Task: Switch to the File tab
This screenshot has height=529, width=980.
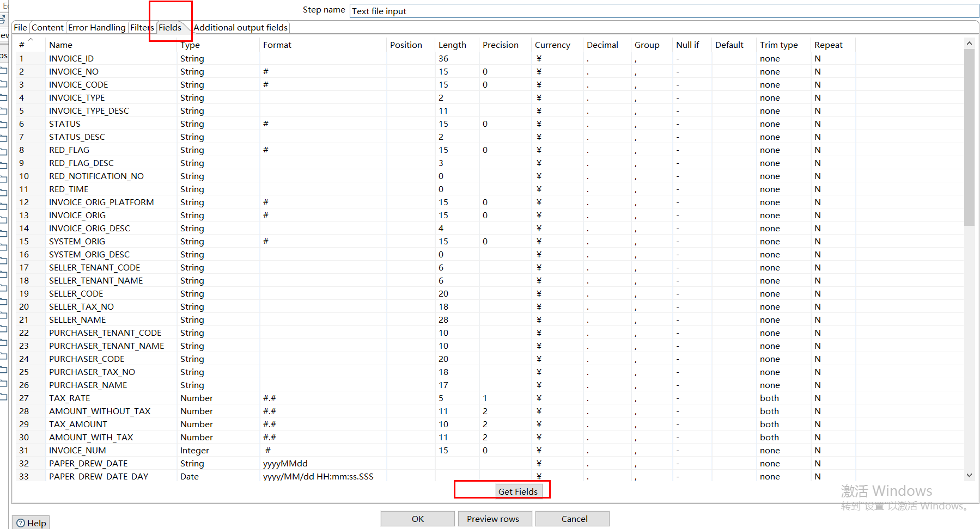Action: tap(20, 27)
